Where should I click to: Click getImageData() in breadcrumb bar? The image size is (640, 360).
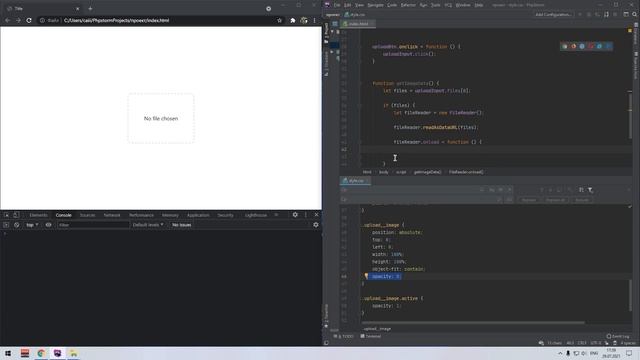427,172
